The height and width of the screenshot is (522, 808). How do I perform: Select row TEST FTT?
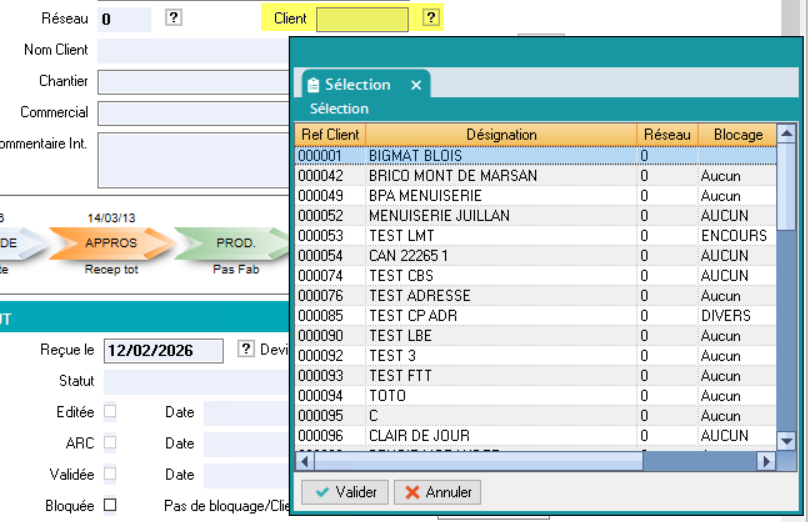click(x=536, y=376)
